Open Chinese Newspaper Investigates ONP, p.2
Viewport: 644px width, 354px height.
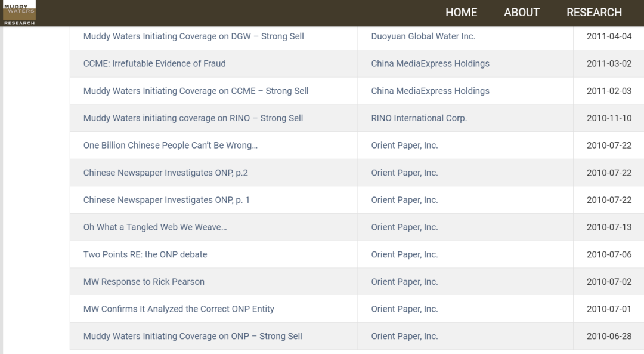tap(166, 173)
